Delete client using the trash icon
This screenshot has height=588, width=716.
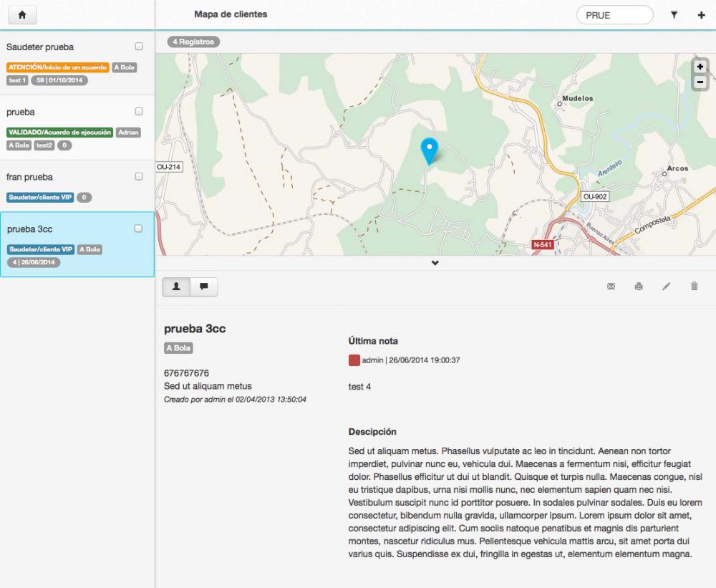[x=694, y=286]
